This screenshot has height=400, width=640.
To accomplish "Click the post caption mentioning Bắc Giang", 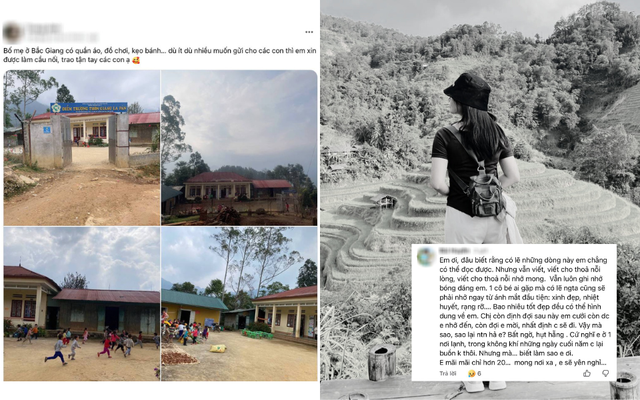I will pos(160,56).
